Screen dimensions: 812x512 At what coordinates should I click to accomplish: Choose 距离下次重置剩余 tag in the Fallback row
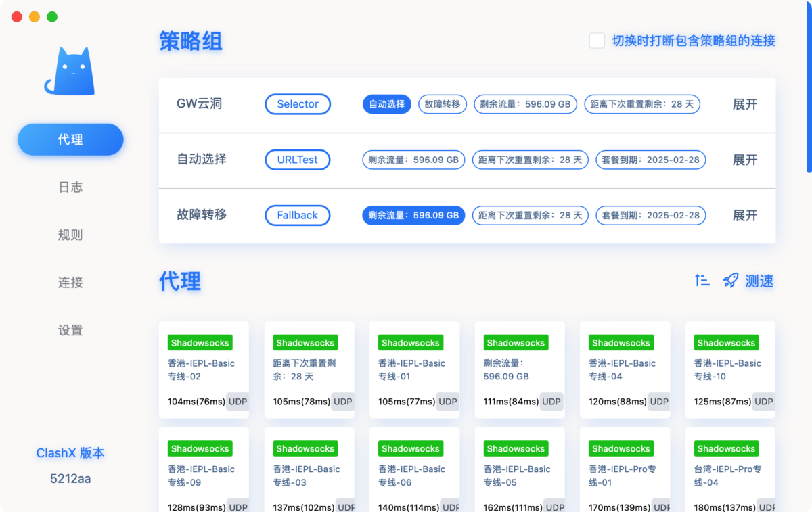tap(531, 215)
